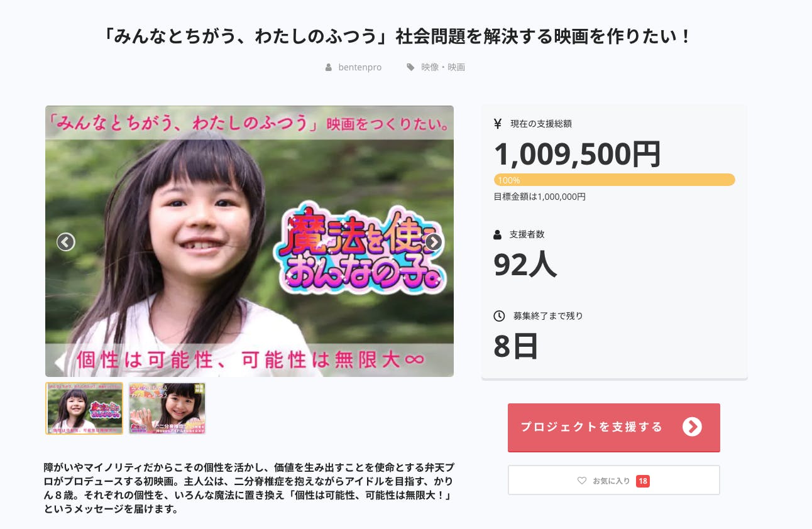The height and width of the screenshot is (529, 812).
Task: Click main project image of smiling girl
Action: (250, 241)
